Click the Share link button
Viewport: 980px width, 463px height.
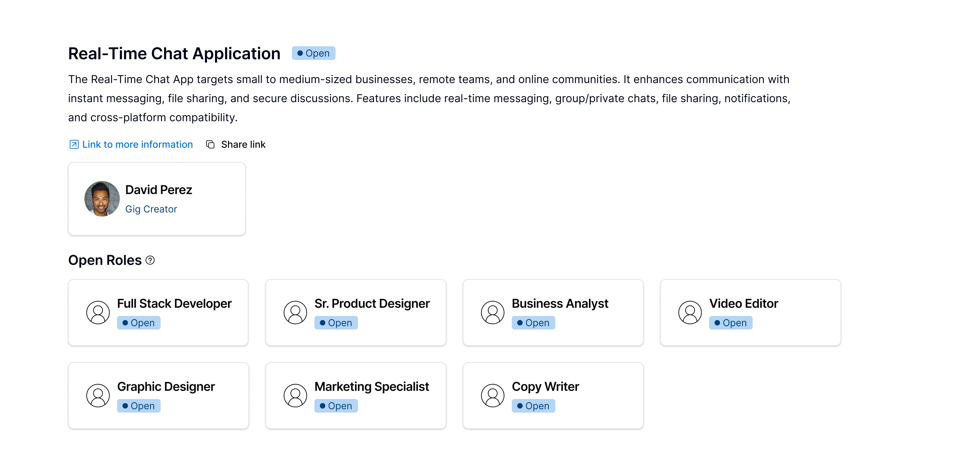(x=236, y=144)
